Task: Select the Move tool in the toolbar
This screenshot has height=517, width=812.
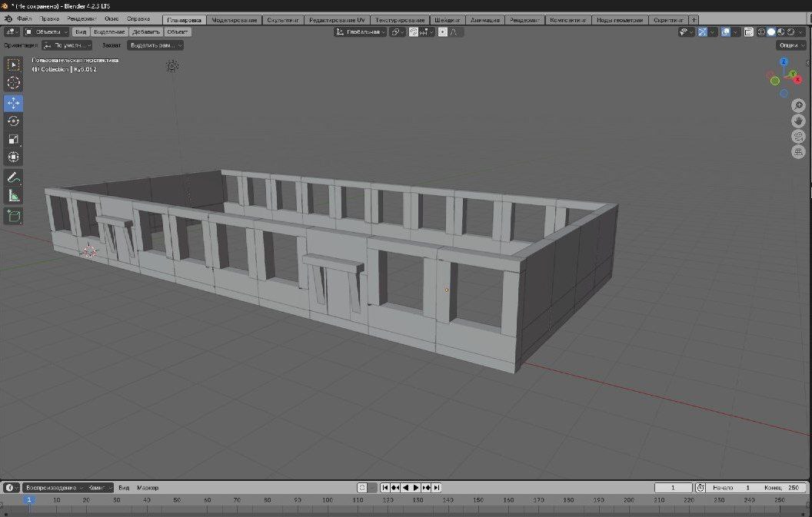Action: point(14,103)
